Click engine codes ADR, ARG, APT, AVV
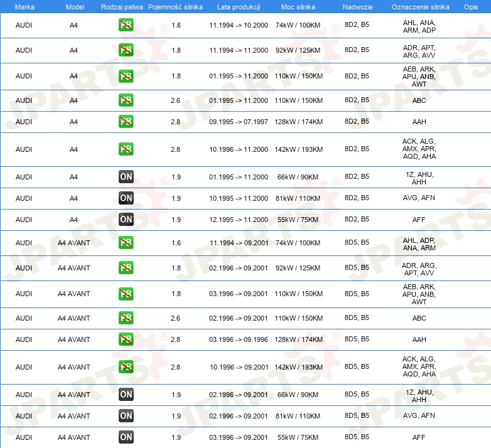The image size is (491, 448). click(x=419, y=269)
